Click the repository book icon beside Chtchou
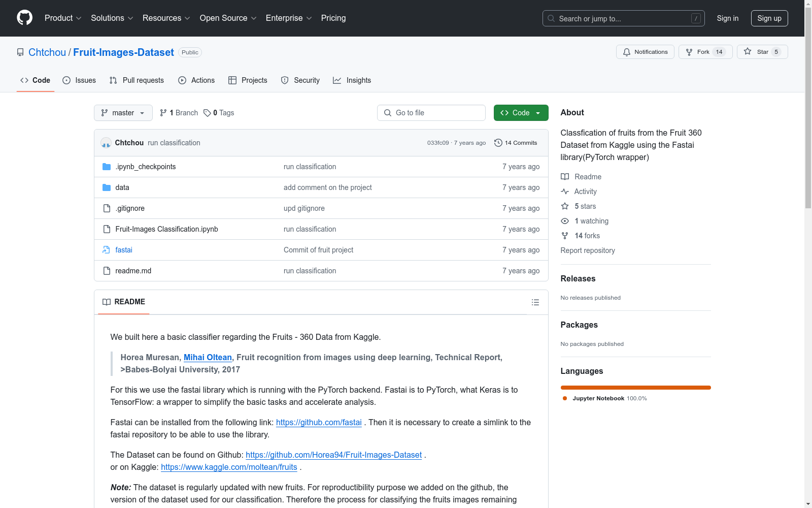 pos(20,52)
